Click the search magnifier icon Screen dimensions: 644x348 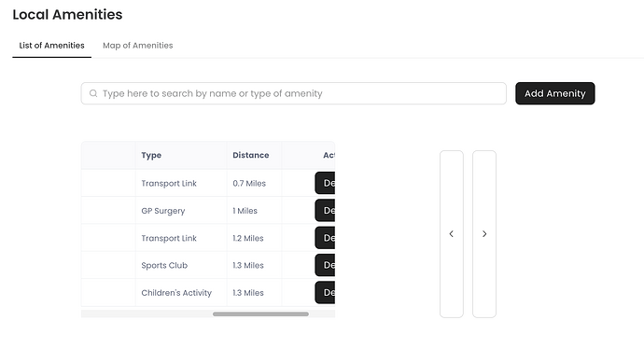93,93
